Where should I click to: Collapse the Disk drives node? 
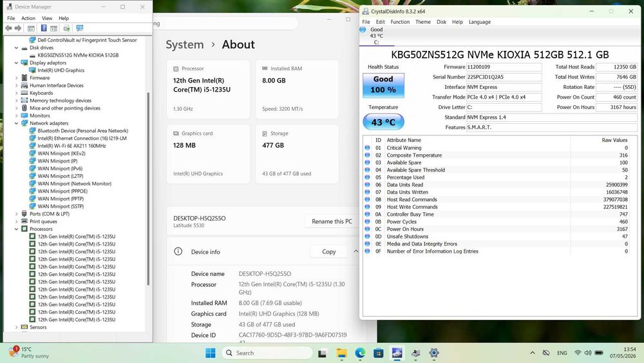click(16, 48)
